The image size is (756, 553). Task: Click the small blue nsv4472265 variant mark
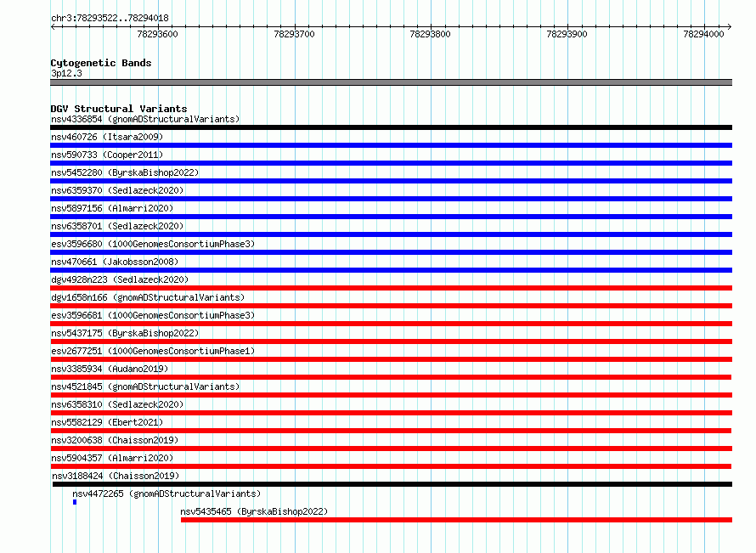point(75,502)
